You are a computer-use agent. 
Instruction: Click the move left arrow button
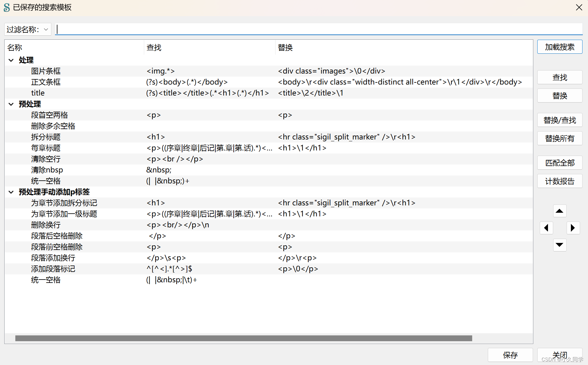tap(546, 228)
